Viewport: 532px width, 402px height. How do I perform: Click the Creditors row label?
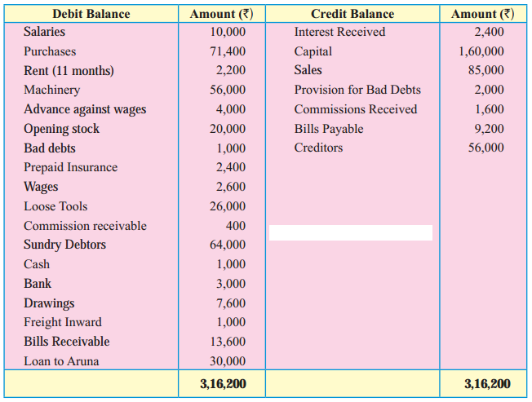coord(318,148)
